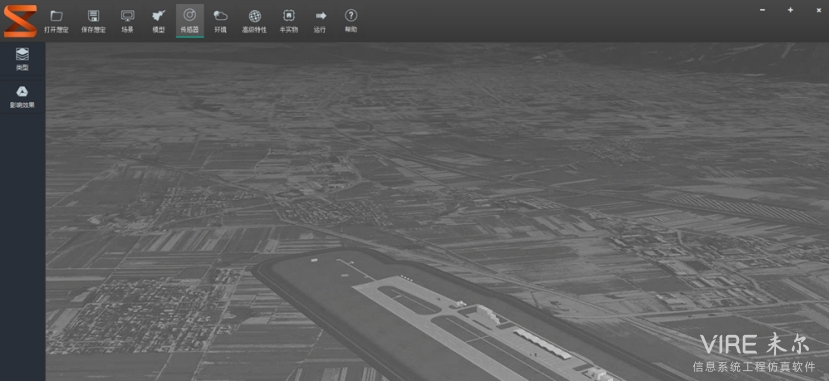The image size is (830, 382).
Task: Open the 场景 scene monitor icon
Action: click(128, 21)
